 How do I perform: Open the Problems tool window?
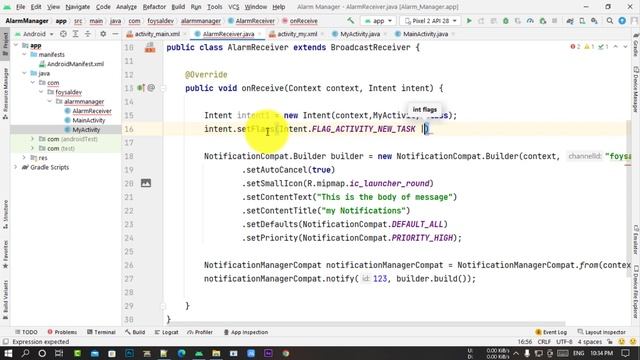(x=62, y=332)
